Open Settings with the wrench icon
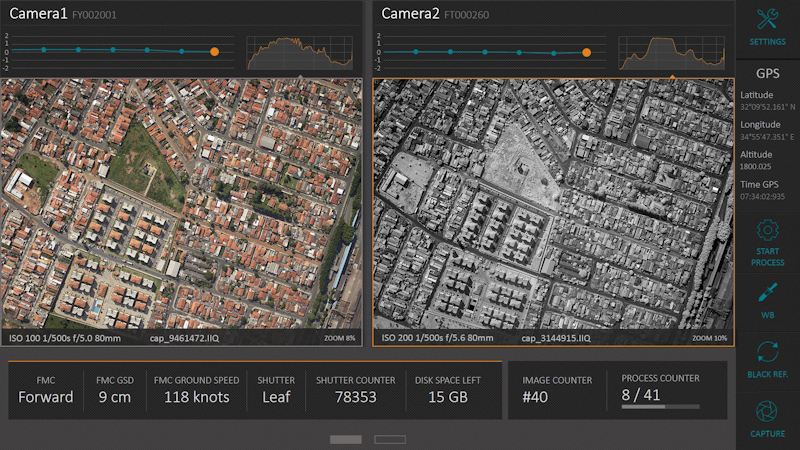This screenshot has height=450, width=800. [x=767, y=19]
